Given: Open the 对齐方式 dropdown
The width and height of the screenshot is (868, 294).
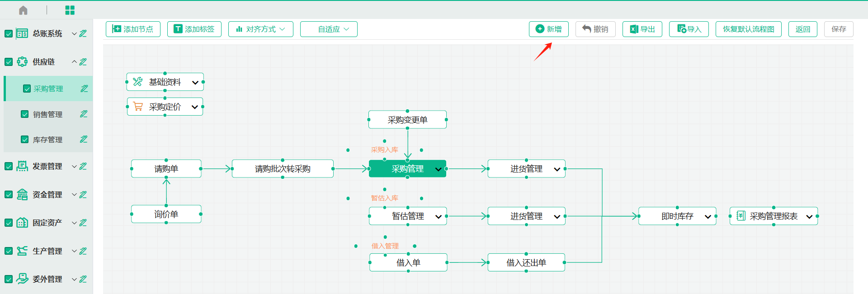Looking at the screenshot, I should click(x=261, y=29).
